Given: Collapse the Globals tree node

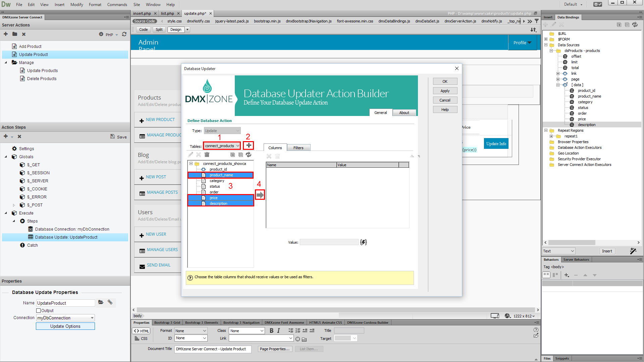Looking at the screenshot, I should click(6, 157).
